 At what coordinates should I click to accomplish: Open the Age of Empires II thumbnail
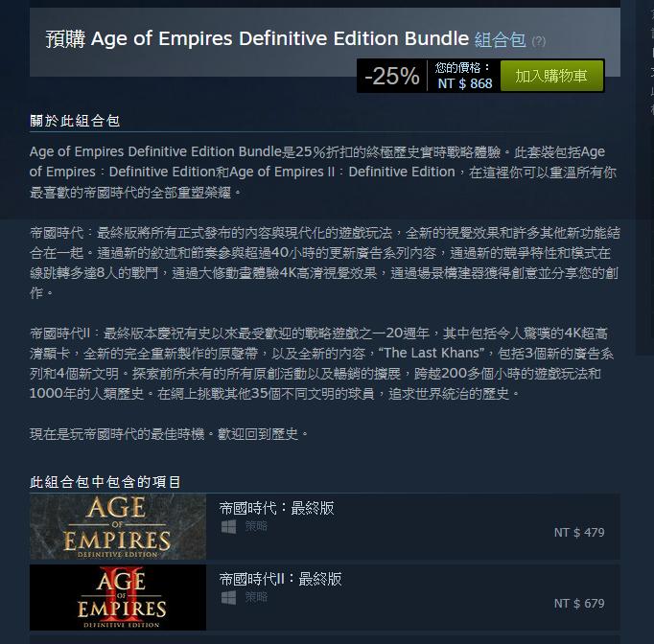click(118, 597)
